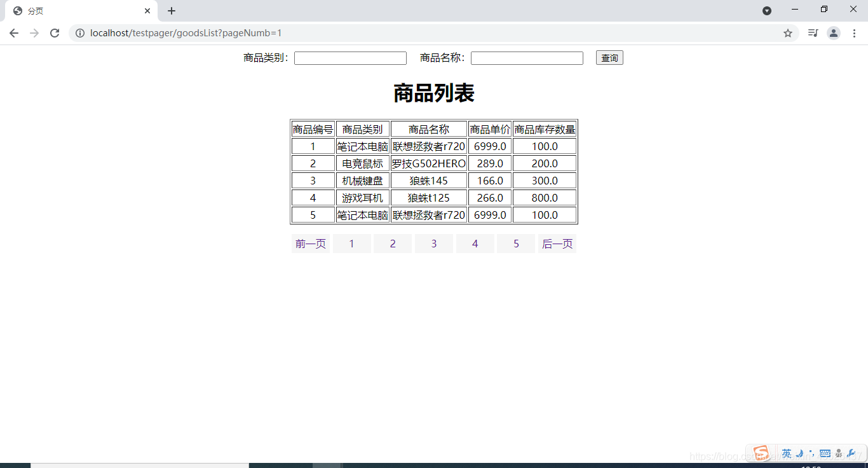Click the Sogou settings wrench icon
Screen dimensions: 868x468
click(851, 453)
